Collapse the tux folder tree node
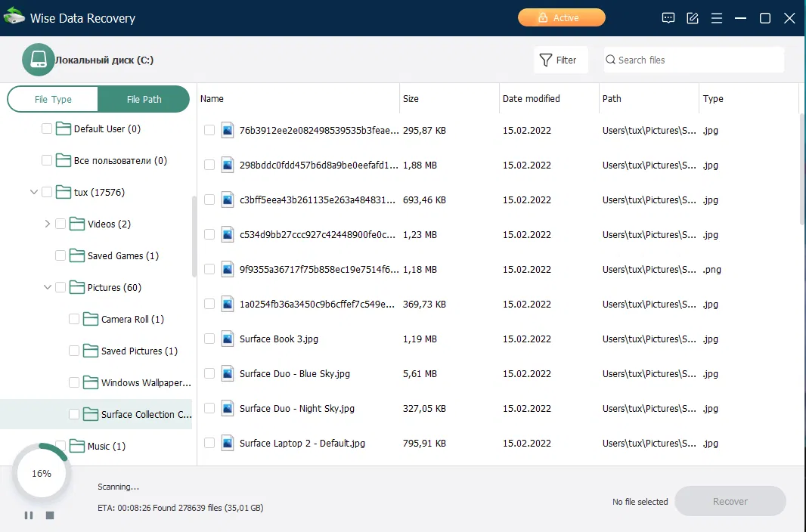806x532 pixels. tap(34, 192)
